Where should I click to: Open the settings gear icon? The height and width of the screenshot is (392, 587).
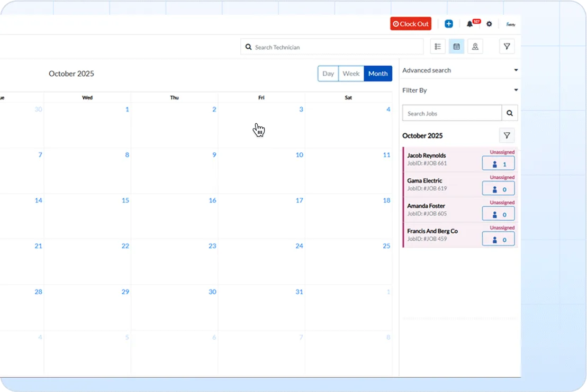pyautogui.click(x=489, y=24)
